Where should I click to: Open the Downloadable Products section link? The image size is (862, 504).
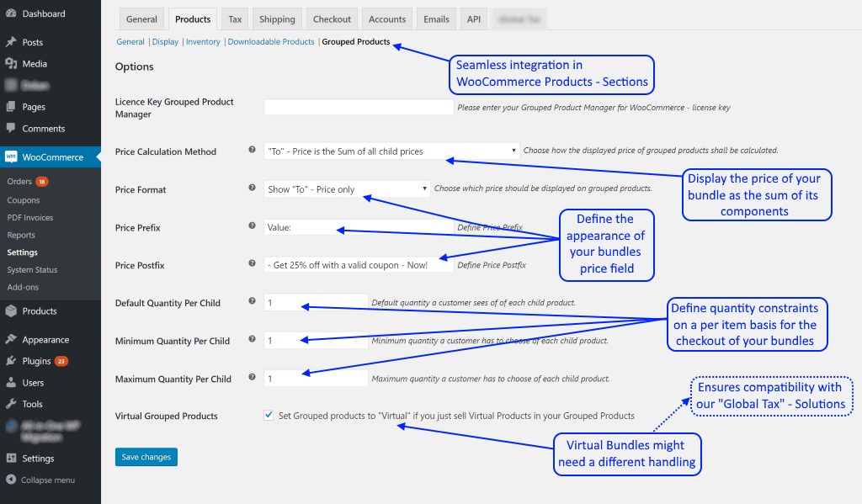(x=271, y=42)
